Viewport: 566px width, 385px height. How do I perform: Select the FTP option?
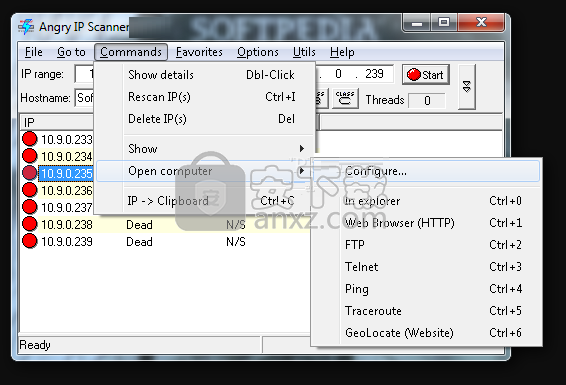point(426,245)
